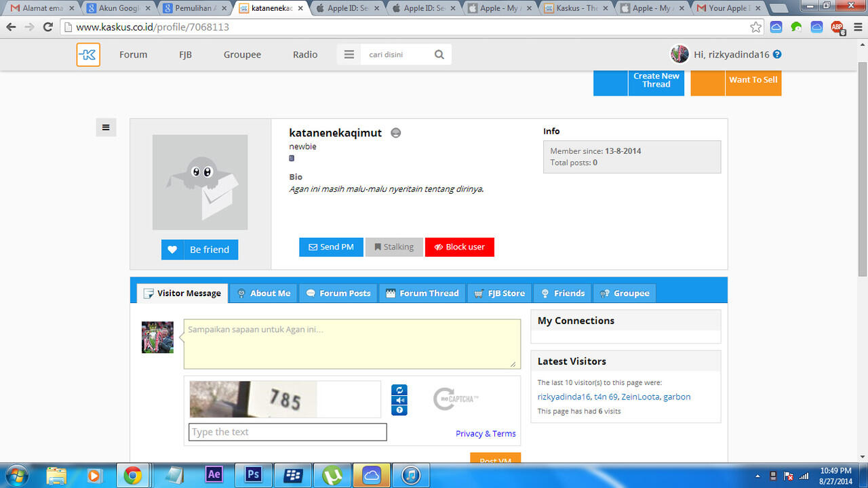This screenshot has height=488, width=868.
Task: Show hidden tray icons arrow
Action: point(757,476)
